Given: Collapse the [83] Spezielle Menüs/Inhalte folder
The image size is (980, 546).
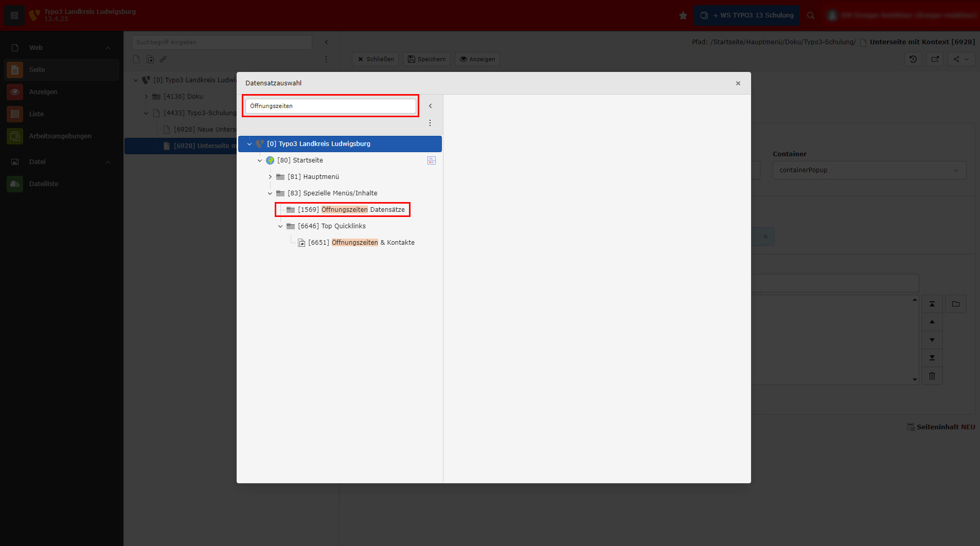Looking at the screenshot, I should [270, 193].
